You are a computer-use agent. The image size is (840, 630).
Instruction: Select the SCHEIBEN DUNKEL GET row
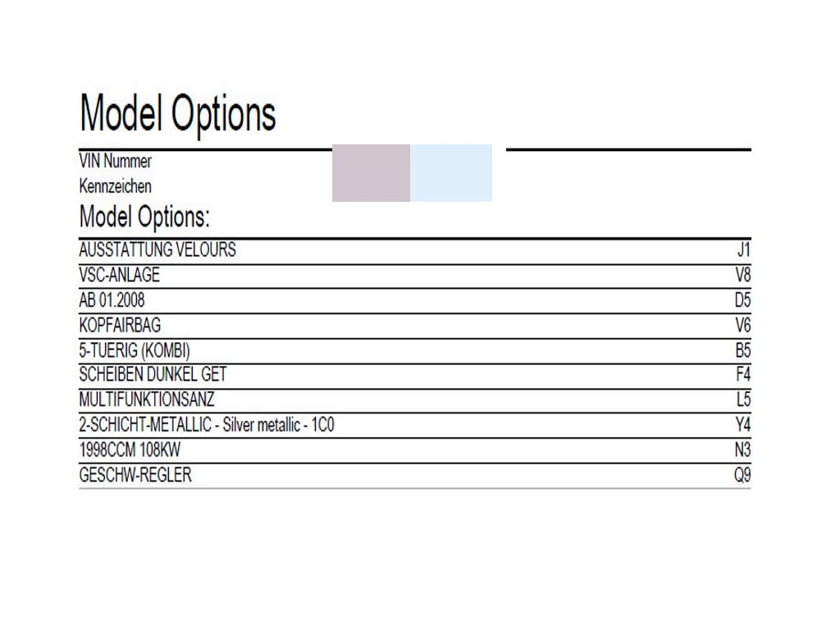click(x=414, y=376)
